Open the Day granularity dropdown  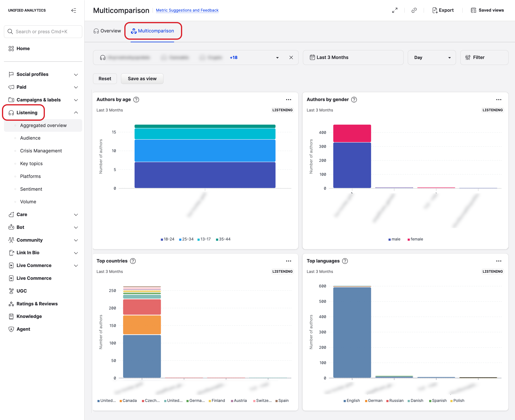click(x=432, y=58)
